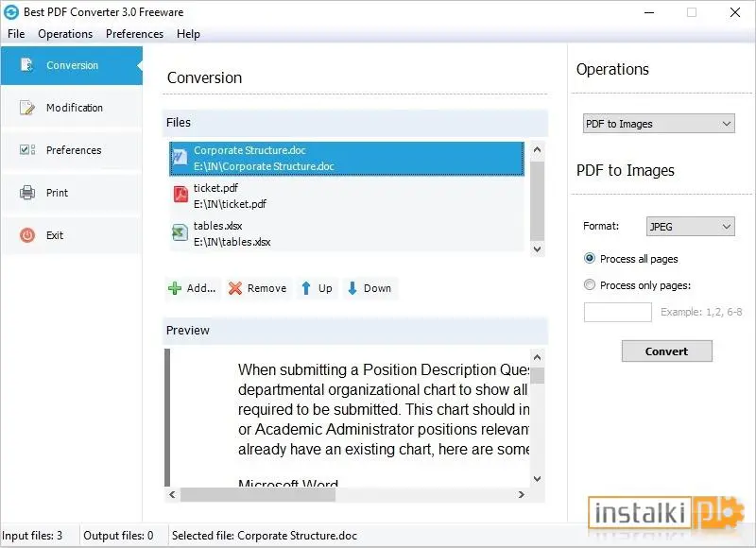Click Exit label in sidebar
This screenshot has height=548, width=756.
pyautogui.click(x=55, y=235)
